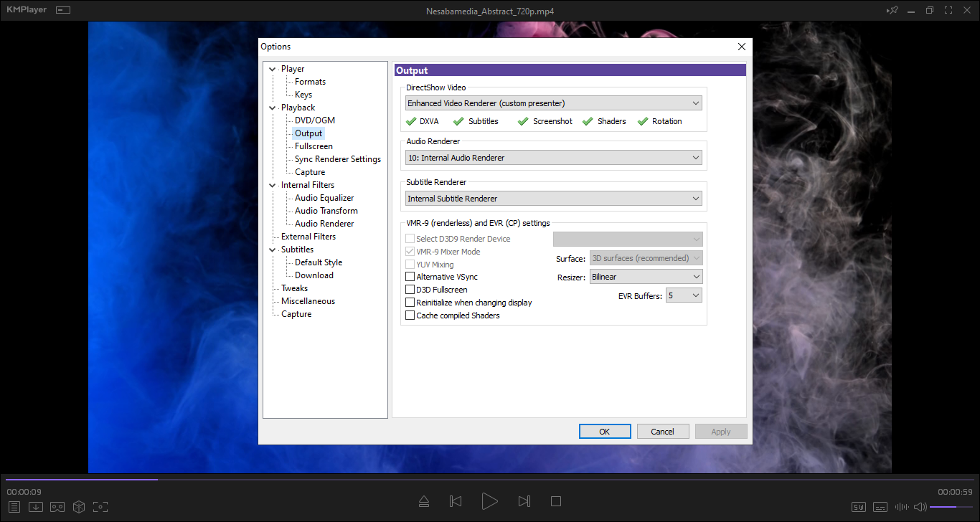Click the screen capture focus icon
The height and width of the screenshot is (522, 980).
(100, 507)
